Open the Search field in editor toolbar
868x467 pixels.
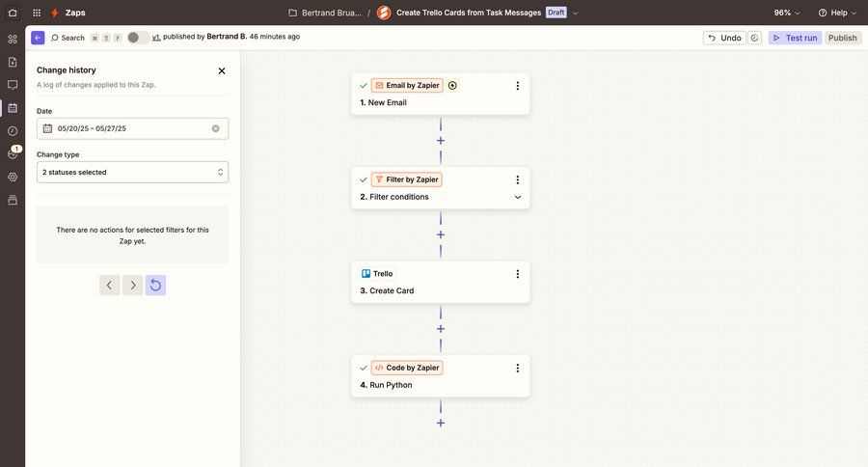tap(68, 38)
